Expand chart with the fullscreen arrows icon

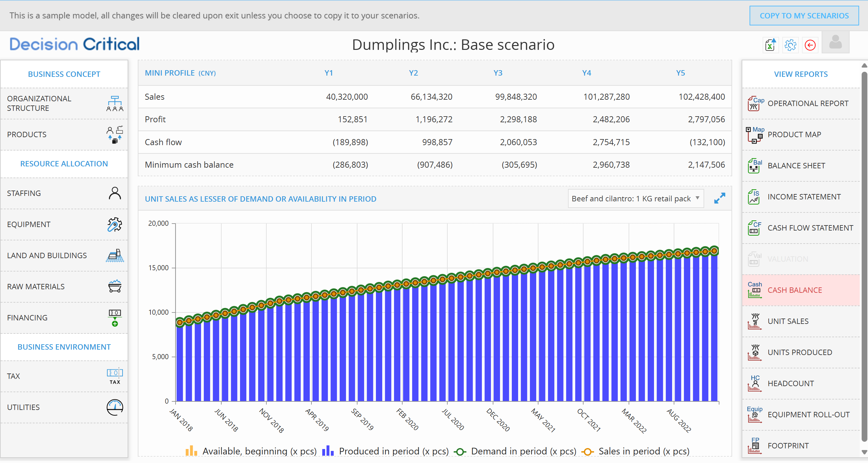pyautogui.click(x=719, y=198)
